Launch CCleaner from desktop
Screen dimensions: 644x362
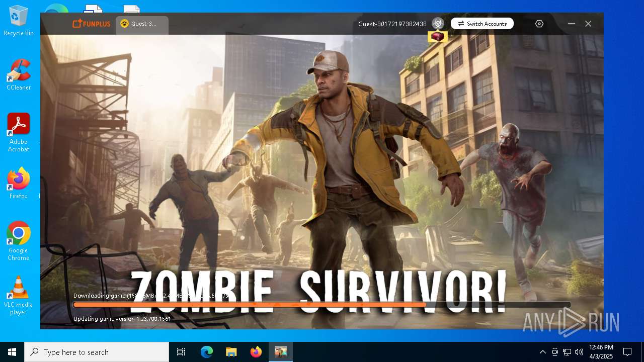pyautogui.click(x=19, y=75)
